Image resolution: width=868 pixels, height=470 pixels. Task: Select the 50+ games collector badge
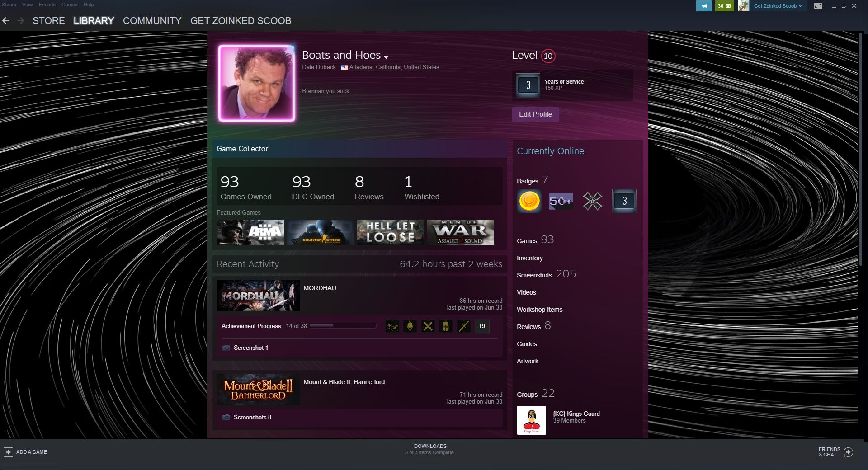click(x=561, y=201)
